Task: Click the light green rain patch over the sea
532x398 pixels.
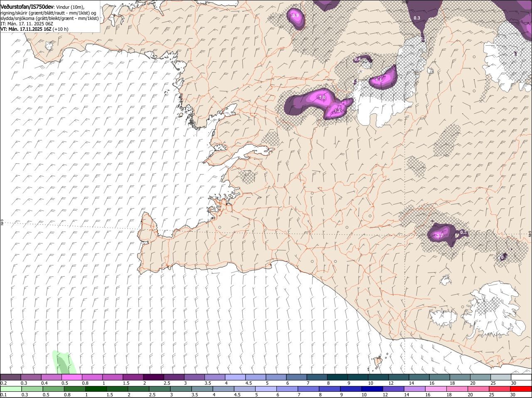Action: [x=64, y=362]
